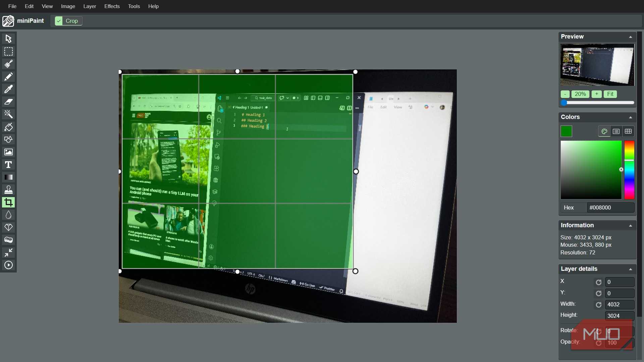Image resolution: width=644 pixels, height=362 pixels.
Task: Select the Gradient tool
Action: tap(8, 177)
